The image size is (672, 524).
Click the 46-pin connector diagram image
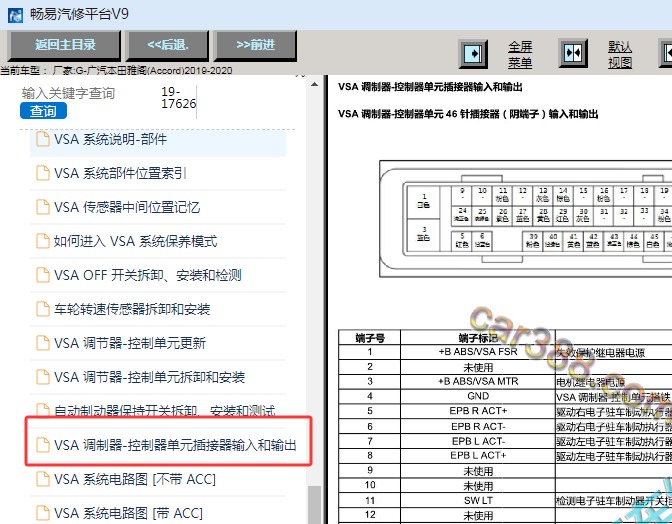tap(525, 219)
